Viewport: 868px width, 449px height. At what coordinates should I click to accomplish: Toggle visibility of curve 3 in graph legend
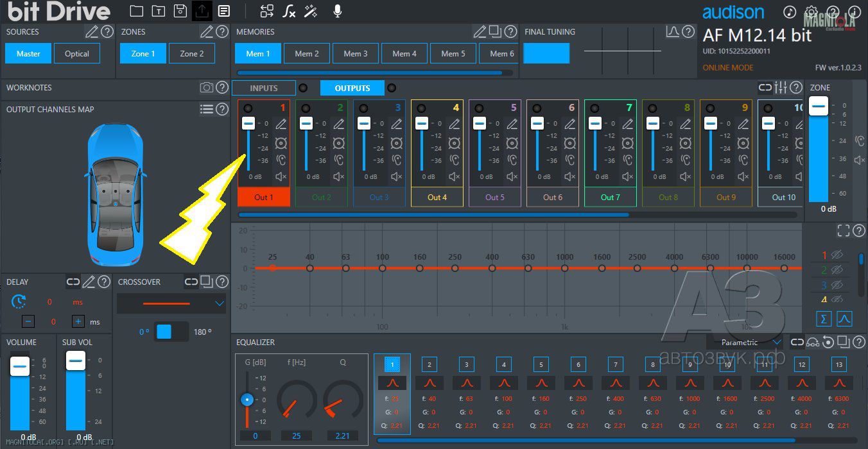pos(837,285)
